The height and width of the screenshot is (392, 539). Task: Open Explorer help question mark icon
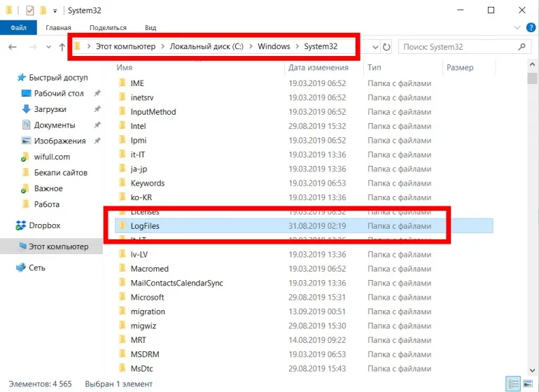pos(530,28)
